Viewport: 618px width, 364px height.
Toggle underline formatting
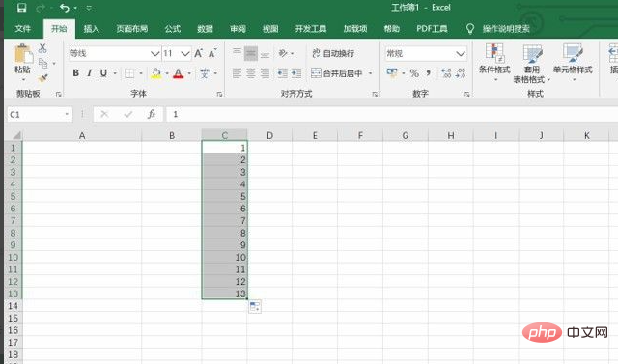pyautogui.click(x=103, y=72)
